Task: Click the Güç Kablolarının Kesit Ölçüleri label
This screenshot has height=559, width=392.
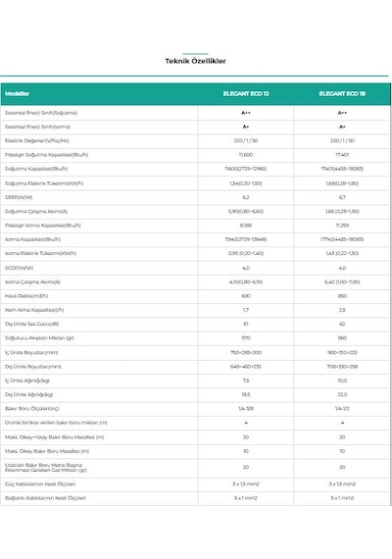Action: (x=40, y=483)
